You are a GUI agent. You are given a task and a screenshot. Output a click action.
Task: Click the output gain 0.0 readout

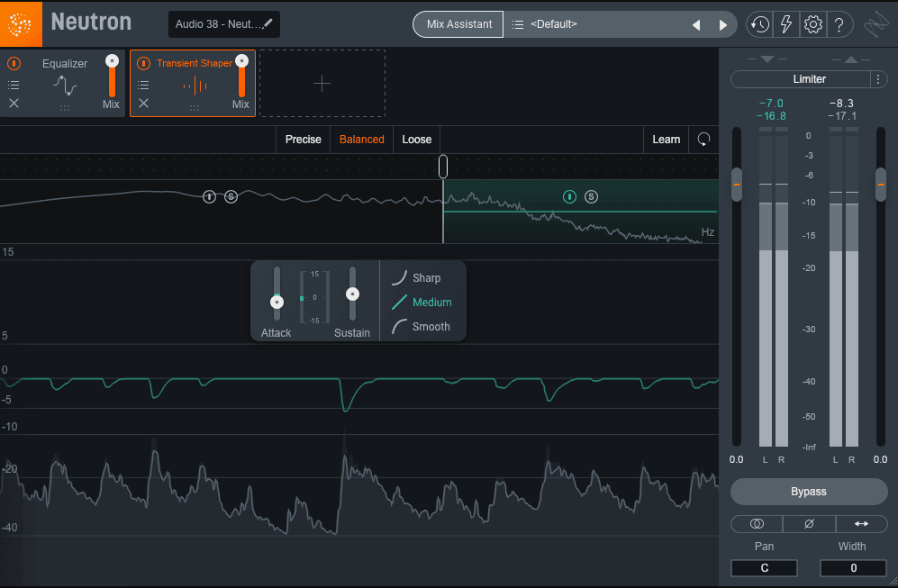[x=880, y=459]
